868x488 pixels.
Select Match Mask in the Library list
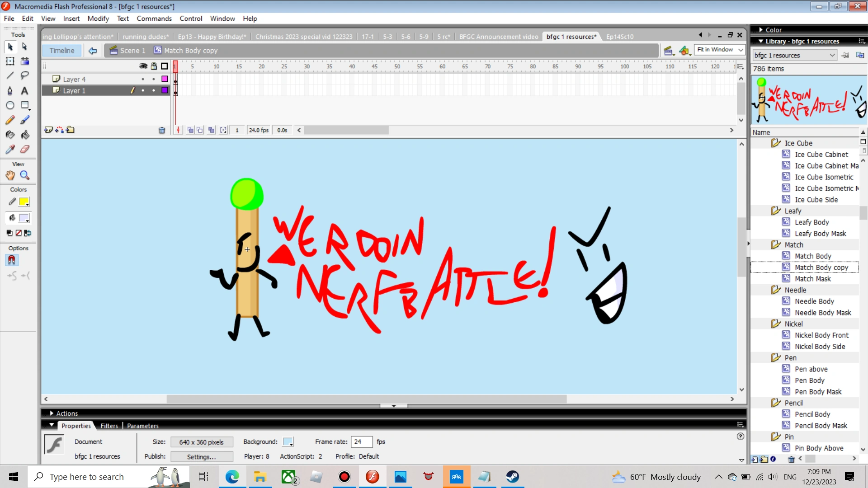click(813, 278)
